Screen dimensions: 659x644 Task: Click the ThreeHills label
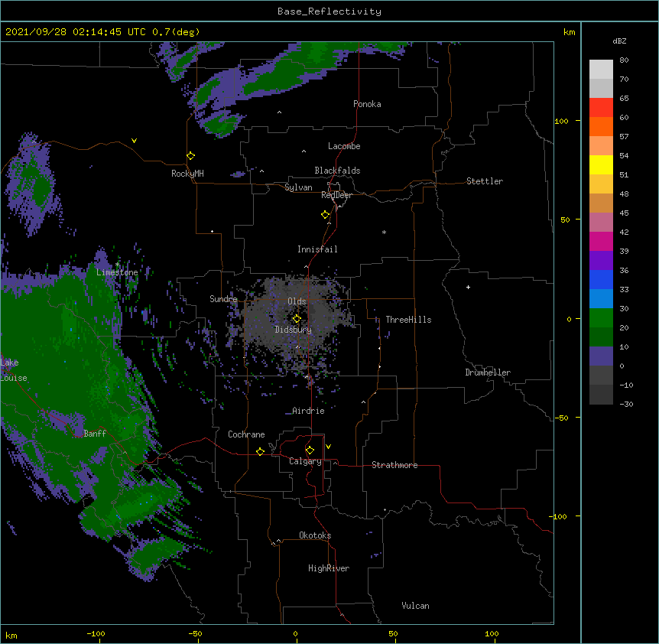coord(408,320)
